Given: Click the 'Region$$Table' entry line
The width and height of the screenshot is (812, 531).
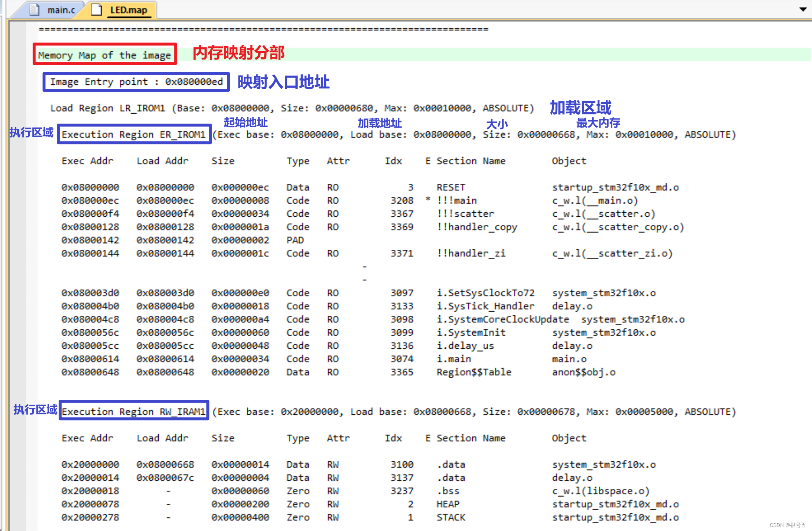Looking at the screenshot, I should pyautogui.click(x=473, y=372).
